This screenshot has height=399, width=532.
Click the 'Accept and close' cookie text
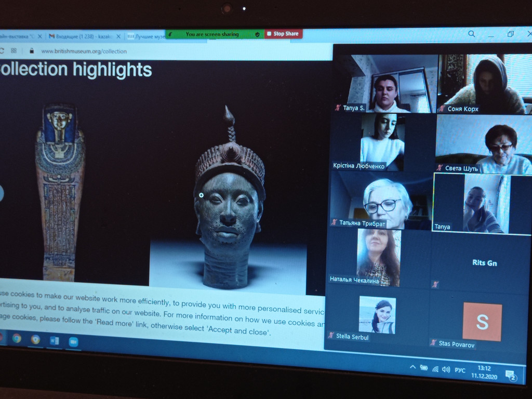point(238,330)
